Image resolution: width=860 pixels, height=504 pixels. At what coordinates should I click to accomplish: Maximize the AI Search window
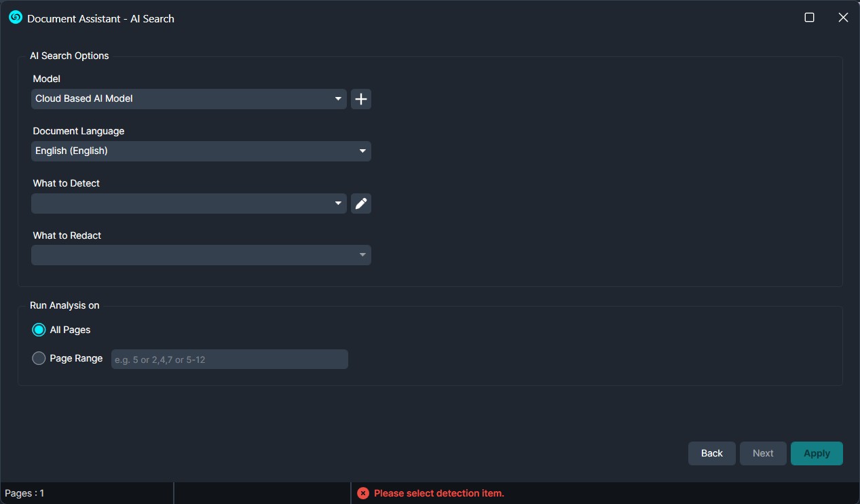point(809,18)
